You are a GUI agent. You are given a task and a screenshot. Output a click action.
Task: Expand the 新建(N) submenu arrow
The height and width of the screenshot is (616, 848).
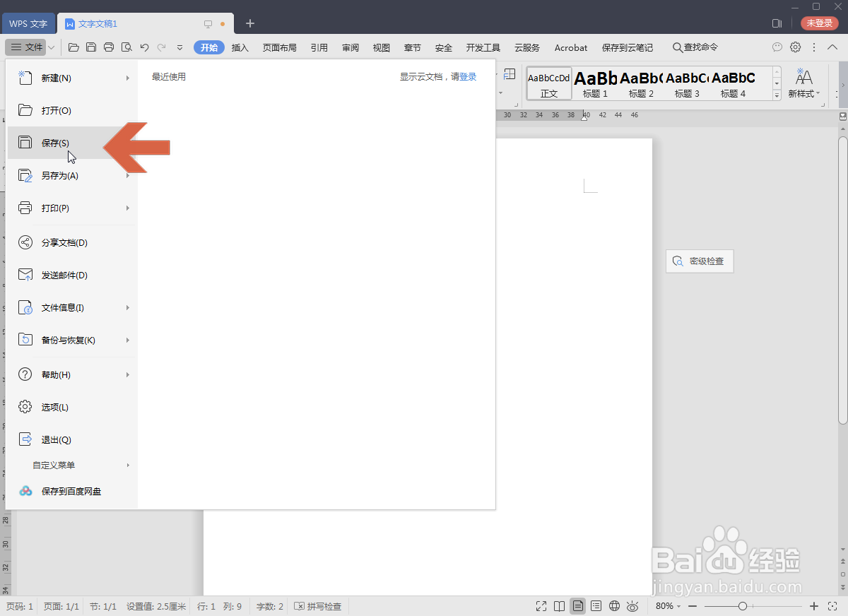pyautogui.click(x=128, y=78)
